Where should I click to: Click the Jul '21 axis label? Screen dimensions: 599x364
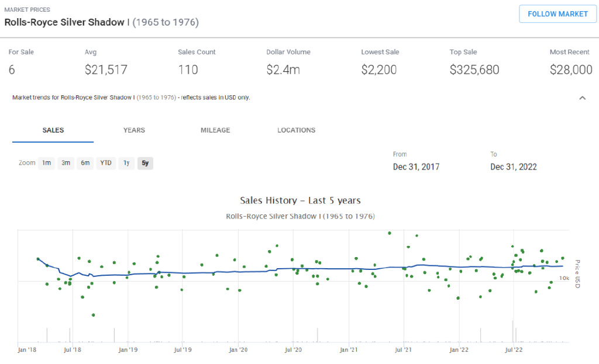pos(404,349)
